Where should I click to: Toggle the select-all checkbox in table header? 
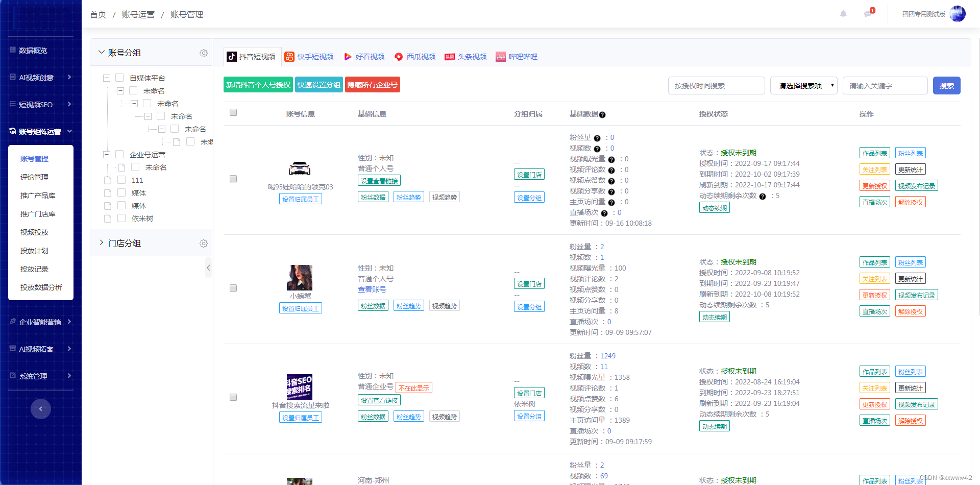(x=233, y=112)
